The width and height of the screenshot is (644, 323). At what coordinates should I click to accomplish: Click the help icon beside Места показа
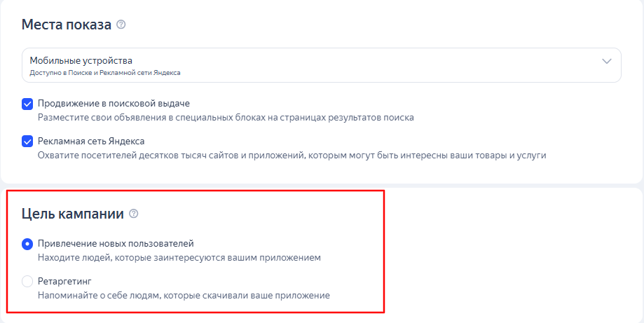click(x=121, y=25)
